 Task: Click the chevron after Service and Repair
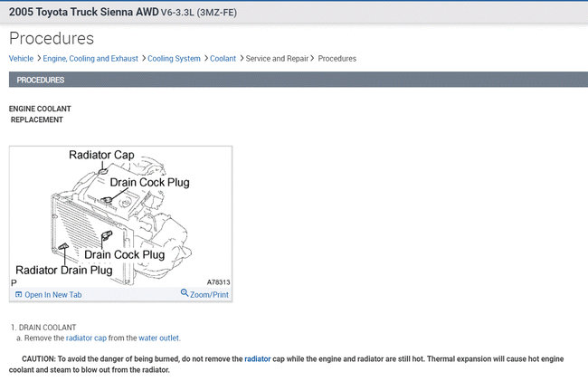(x=312, y=59)
